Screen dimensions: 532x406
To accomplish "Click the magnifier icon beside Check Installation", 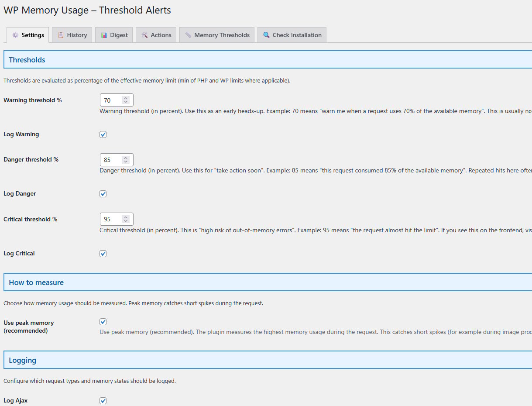I will point(266,34).
